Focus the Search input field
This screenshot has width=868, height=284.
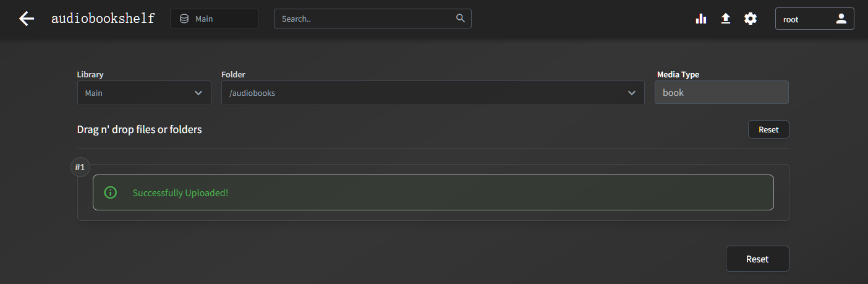tap(373, 19)
